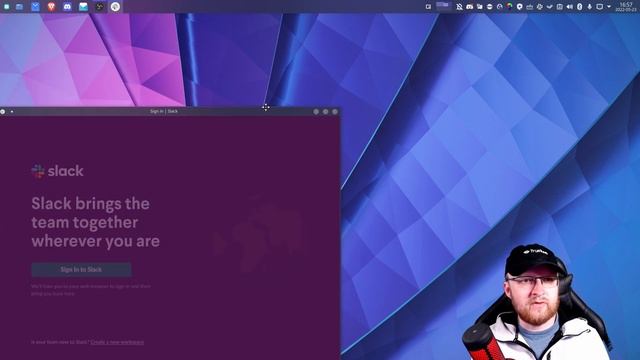Select the round white app icon in the panel
Screen dimensions: 640x360
[x=116, y=7]
